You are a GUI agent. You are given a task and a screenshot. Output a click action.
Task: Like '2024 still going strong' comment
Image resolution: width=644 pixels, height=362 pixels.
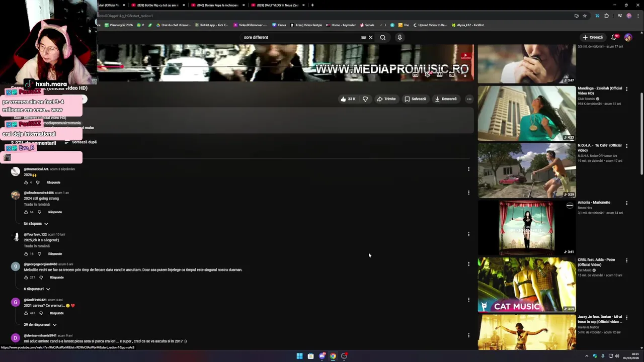pyautogui.click(x=26, y=212)
